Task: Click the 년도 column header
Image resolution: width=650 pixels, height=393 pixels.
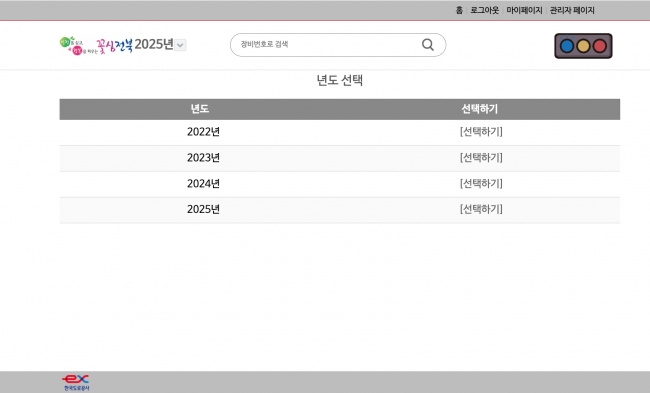Action: [x=199, y=109]
